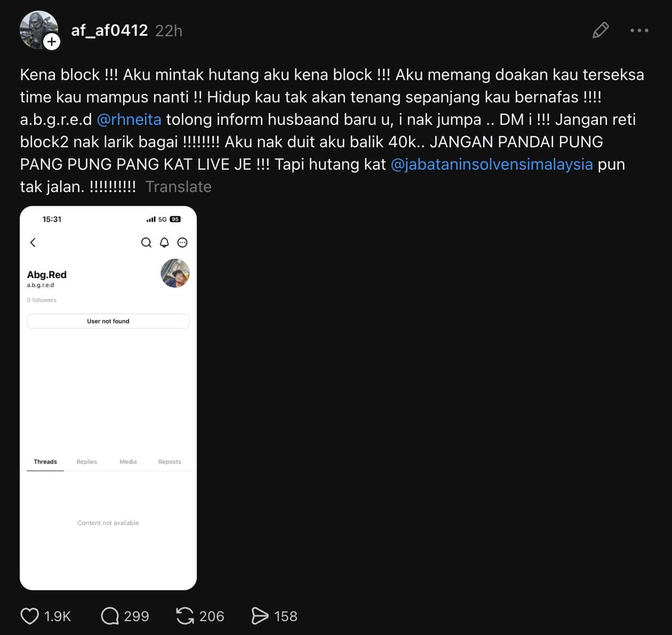The image size is (672, 635).
Task: Click the circled ellipsis icon in screenshot
Action: (182, 243)
